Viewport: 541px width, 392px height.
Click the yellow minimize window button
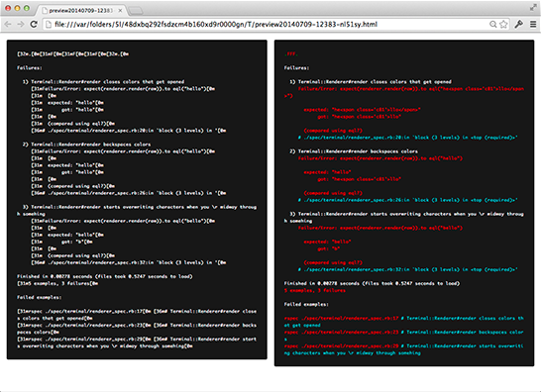click(17, 8)
